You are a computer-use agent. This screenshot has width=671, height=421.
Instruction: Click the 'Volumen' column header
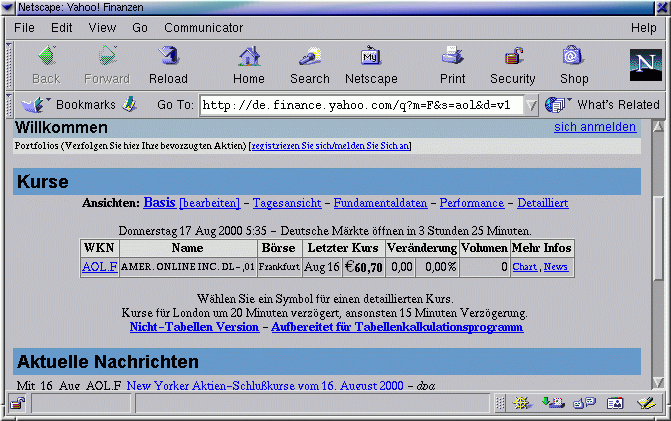click(x=484, y=248)
